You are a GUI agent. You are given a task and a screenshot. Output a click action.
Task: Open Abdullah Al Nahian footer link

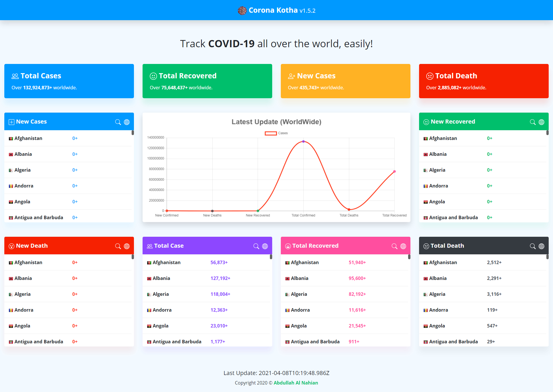[x=296, y=383]
